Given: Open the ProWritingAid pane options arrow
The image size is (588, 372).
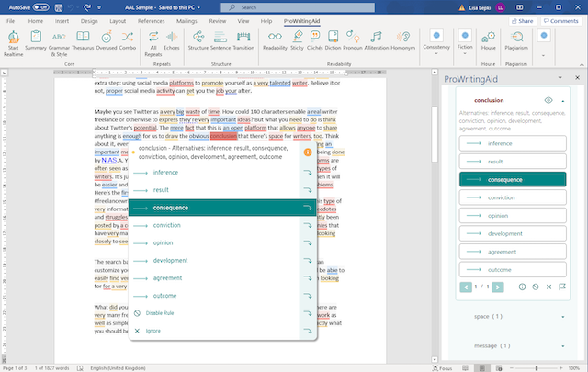Looking at the screenshot, I should click(x=560, y=78).
